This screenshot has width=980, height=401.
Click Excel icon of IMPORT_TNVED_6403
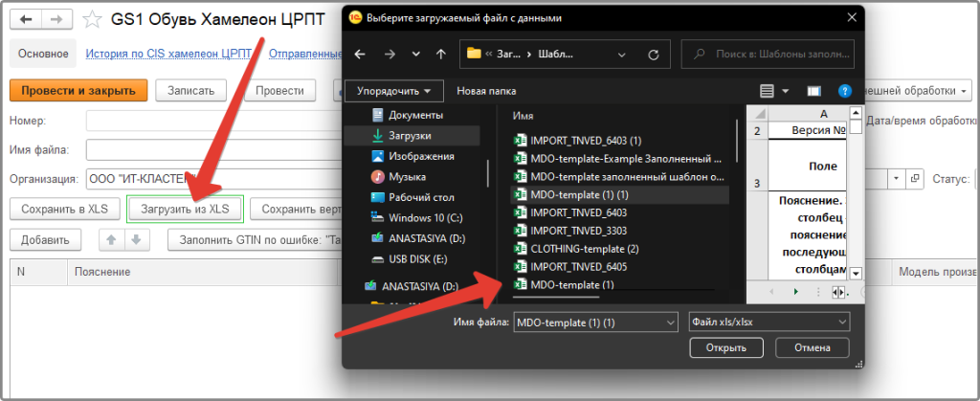pyautogui.click(x=520, y=213)
